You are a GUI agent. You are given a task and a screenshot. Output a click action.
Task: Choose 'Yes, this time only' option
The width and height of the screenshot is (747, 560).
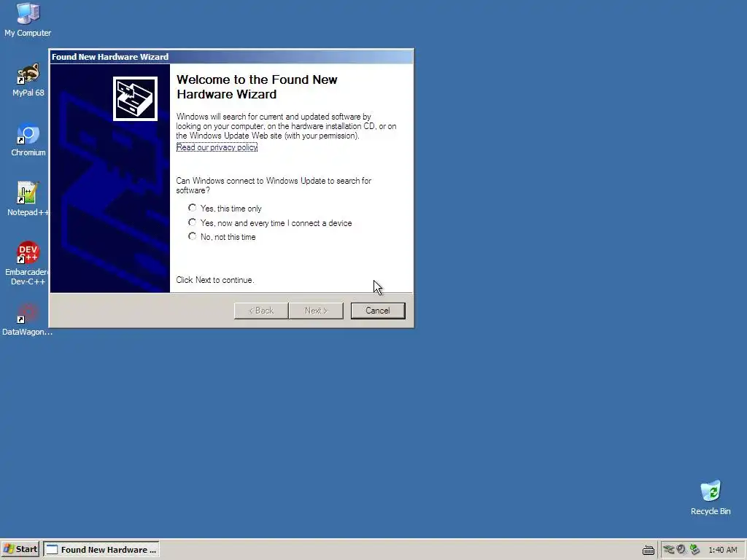[225, 208]
